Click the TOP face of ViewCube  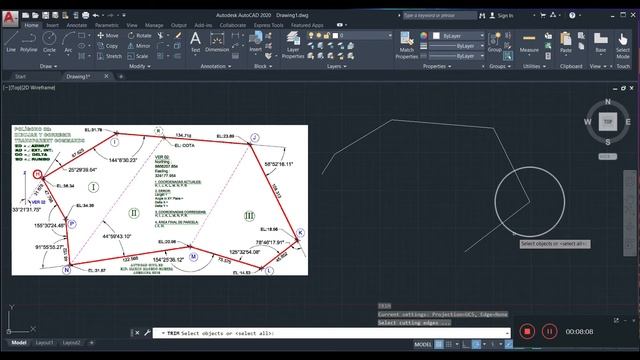(608, 122)
